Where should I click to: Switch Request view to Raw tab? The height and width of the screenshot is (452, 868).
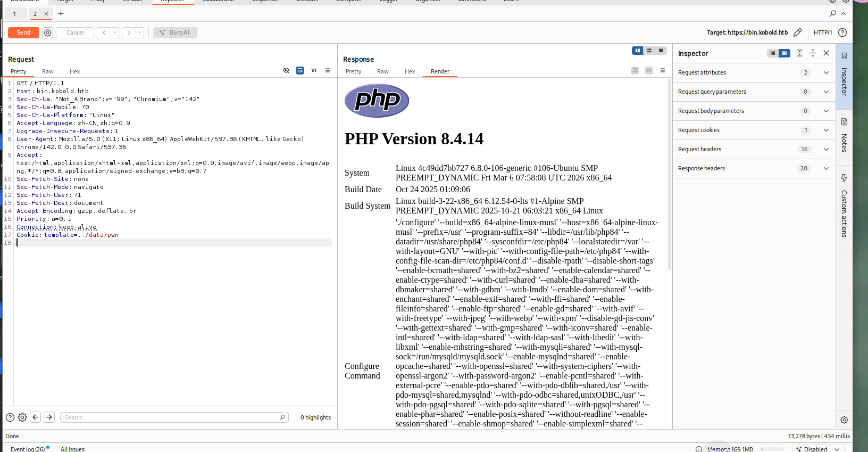48,71
